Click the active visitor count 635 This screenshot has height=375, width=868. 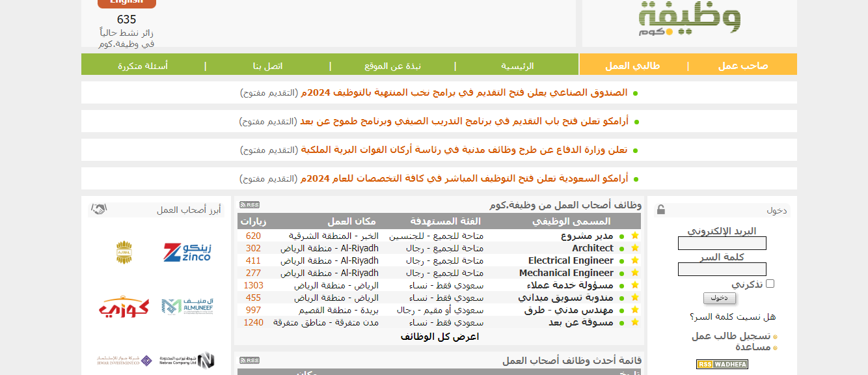point(127,20)
